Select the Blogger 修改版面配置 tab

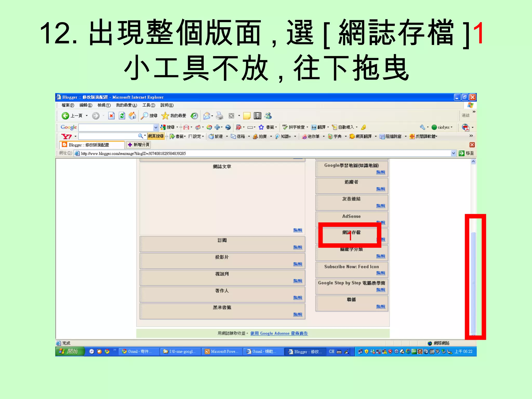pyautogui.click(x=92, y=145)
